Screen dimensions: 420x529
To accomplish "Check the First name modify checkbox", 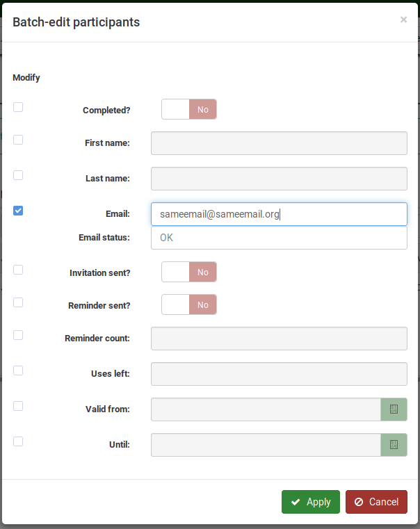I will point(18,140).
